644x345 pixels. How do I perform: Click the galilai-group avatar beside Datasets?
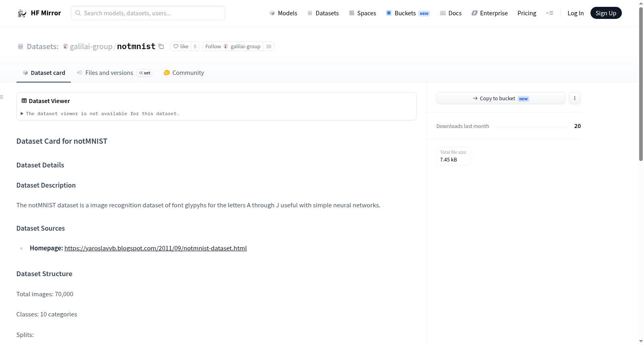[66, 46]
